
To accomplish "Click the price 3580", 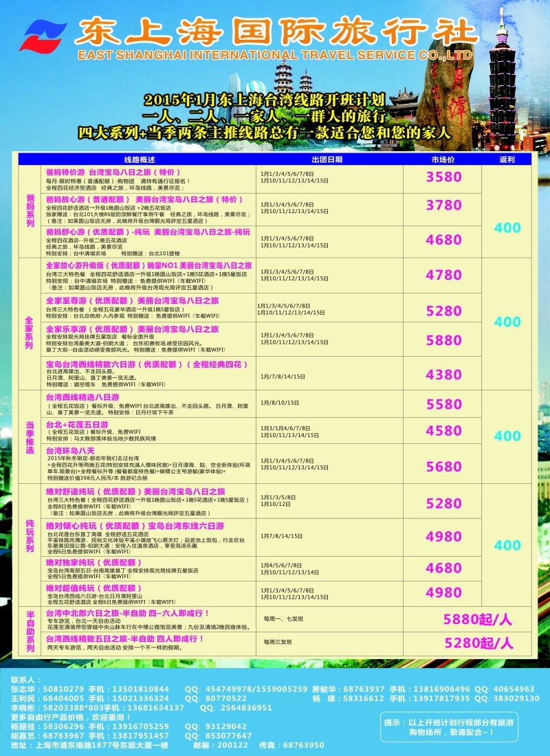I will click(444, 177).
